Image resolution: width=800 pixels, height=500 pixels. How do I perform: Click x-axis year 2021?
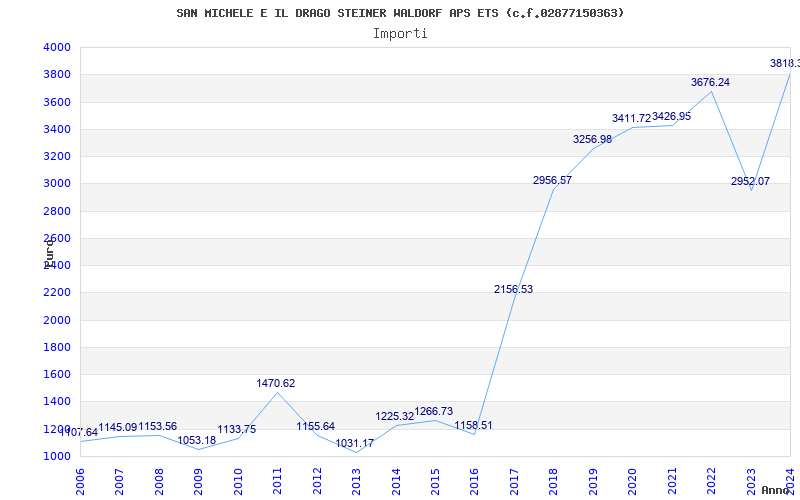pyautogui.click(x=672, y=481)
